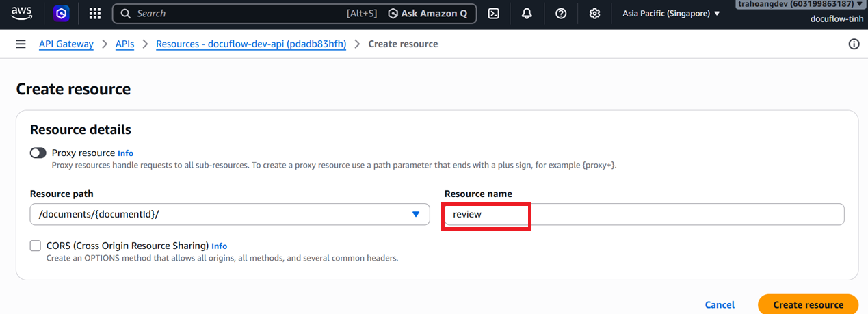Open the trahoangdev account menu
This screenshot has width=868, height=314.
(800, 4)
